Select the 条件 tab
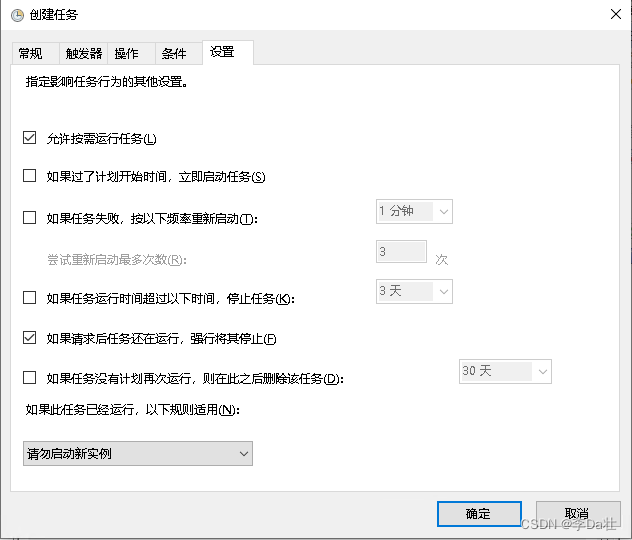632x540 pixels. click(x=179, y=53)
